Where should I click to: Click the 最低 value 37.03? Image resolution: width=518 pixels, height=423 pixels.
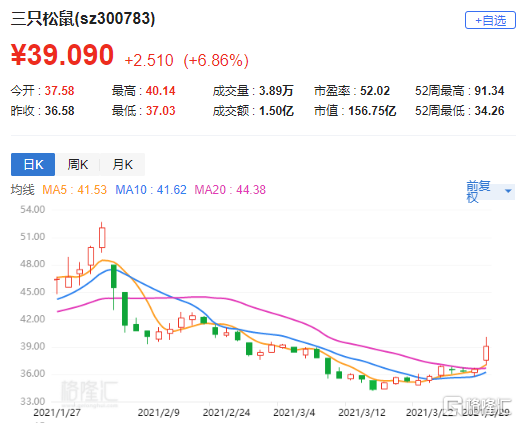pos(160,111)
